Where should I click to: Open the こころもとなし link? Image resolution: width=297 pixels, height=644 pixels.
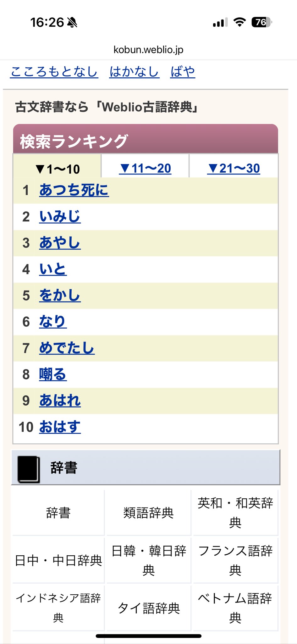[x=54, y=72]
